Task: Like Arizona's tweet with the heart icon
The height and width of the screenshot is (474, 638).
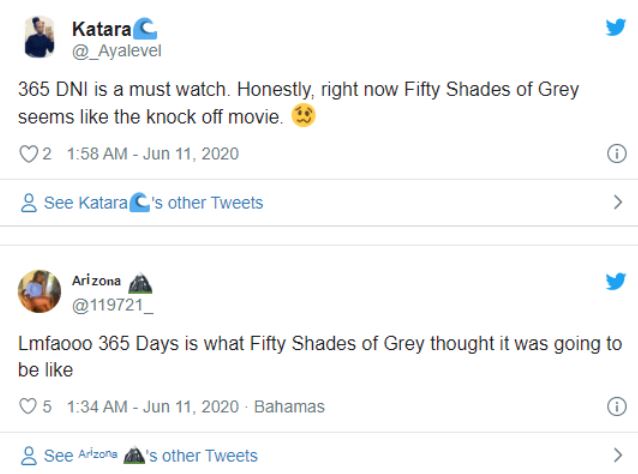Action: [x=27, y=407]
